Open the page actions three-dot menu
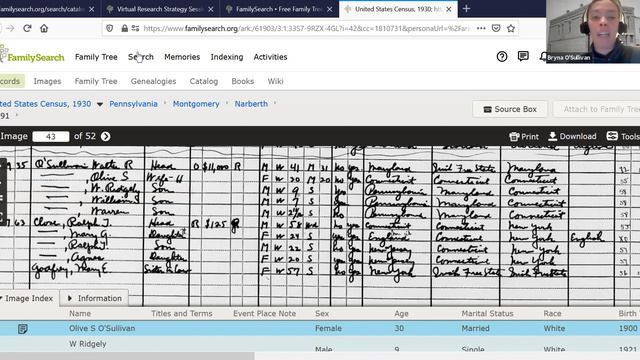This screenshot has height=360, width=640. pos(481,28)
